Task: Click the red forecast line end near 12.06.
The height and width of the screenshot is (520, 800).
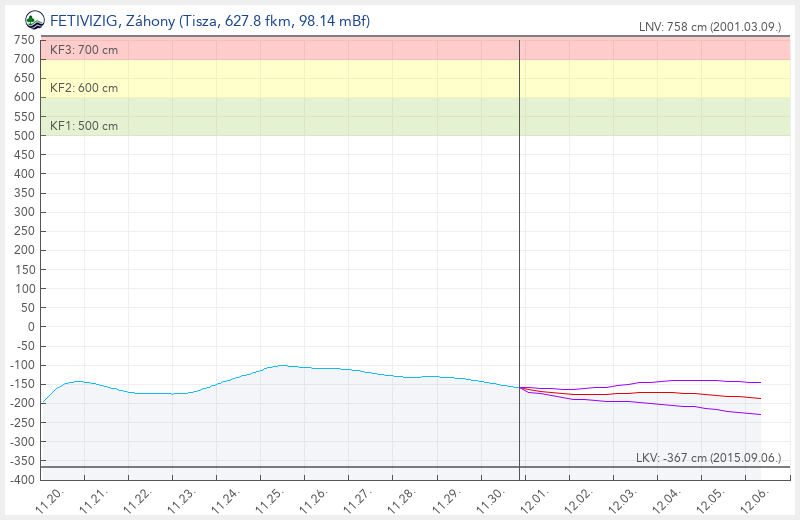Action: [x=759, y=398]
